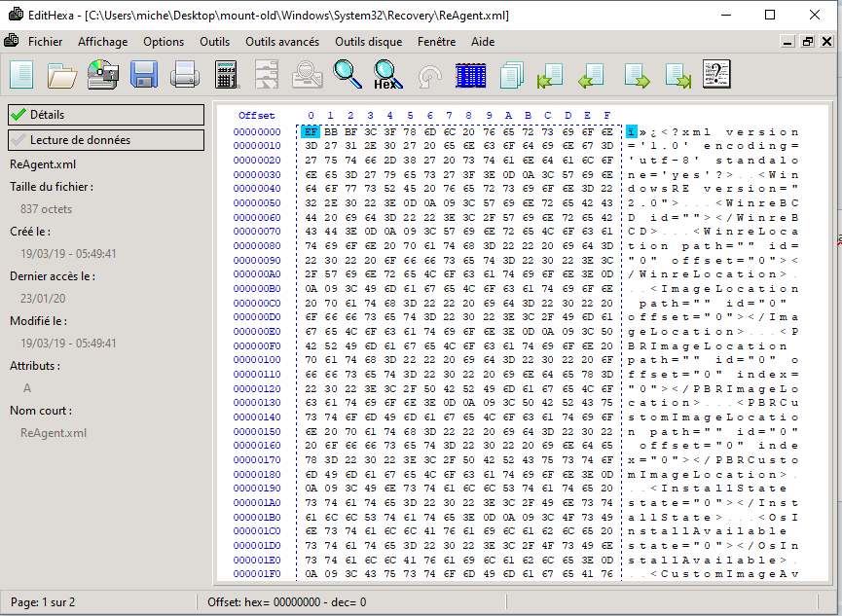
Task: Minimize the inner document window
Action: point(787,41)
